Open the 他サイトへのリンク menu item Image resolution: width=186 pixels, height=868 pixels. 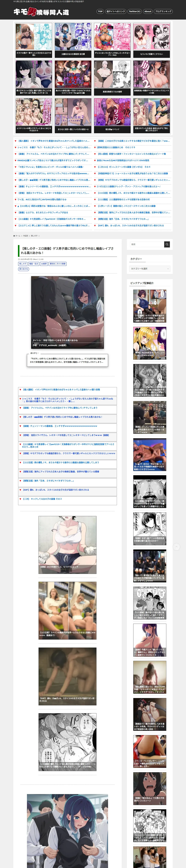pyautogui.click(x=115, y=11)
